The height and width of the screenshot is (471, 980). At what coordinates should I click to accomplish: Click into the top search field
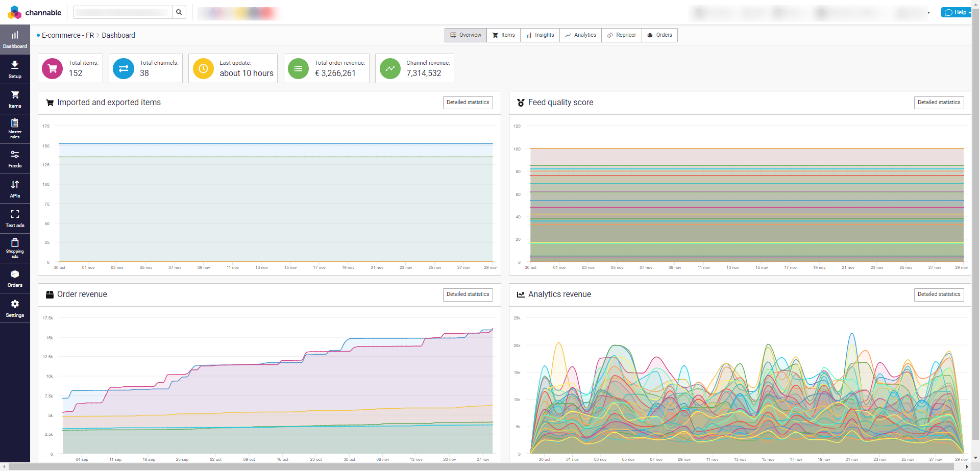[x=122, y=12]
